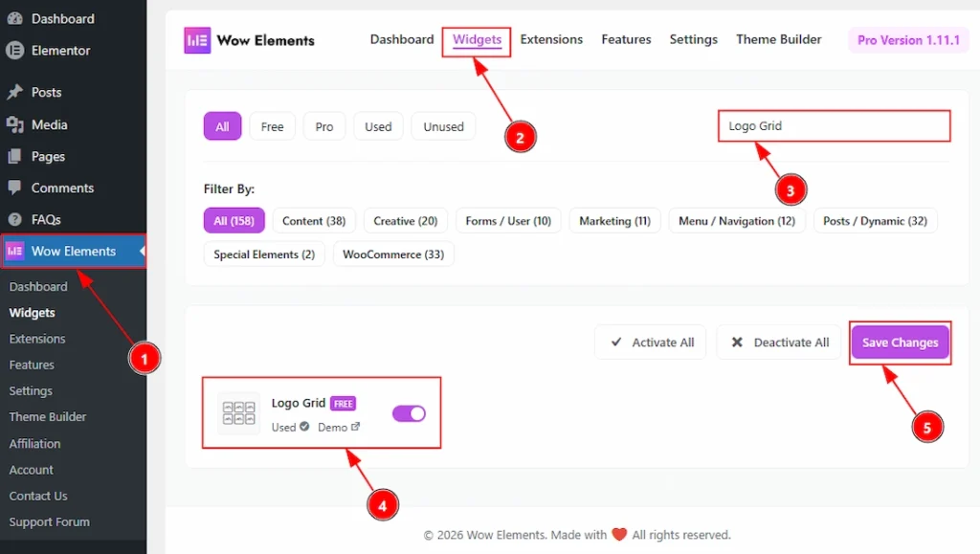Click the Deactivate All button

[779, 343]
